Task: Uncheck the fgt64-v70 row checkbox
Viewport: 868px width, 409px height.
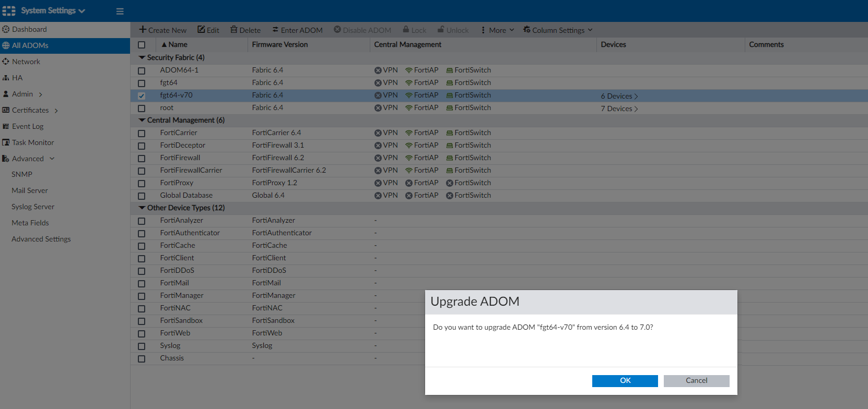Action: point(142,95)
